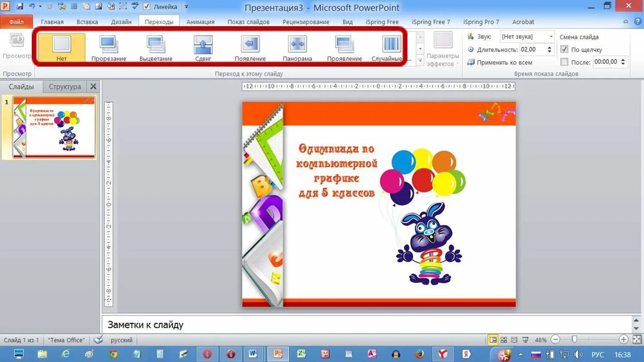The width and height of the screenshot is (644, 362).
Task: Enable the После checkbox
Action: point(564,62)
